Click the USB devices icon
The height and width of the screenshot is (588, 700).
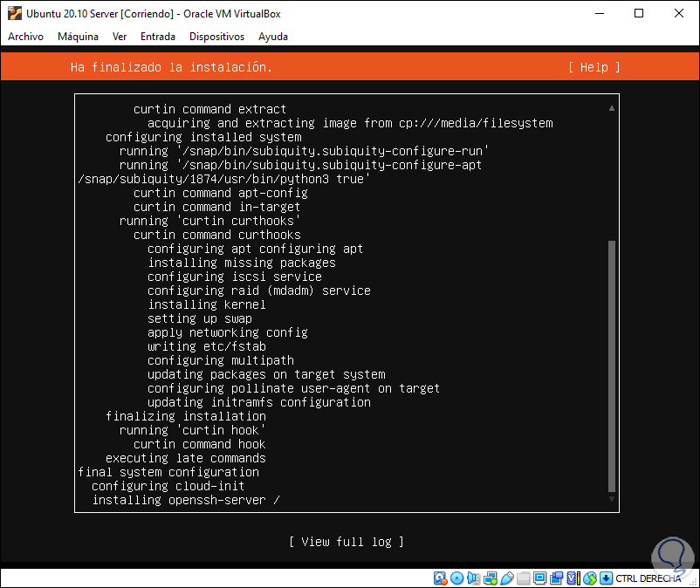[507, 578]
